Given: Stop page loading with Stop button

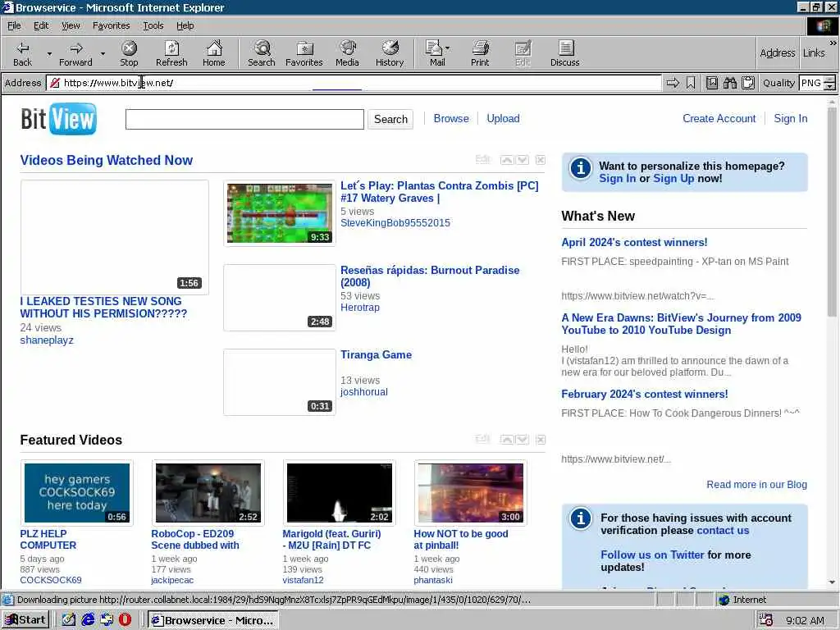Looking at the screenshot, I should [x=129, y=53].
